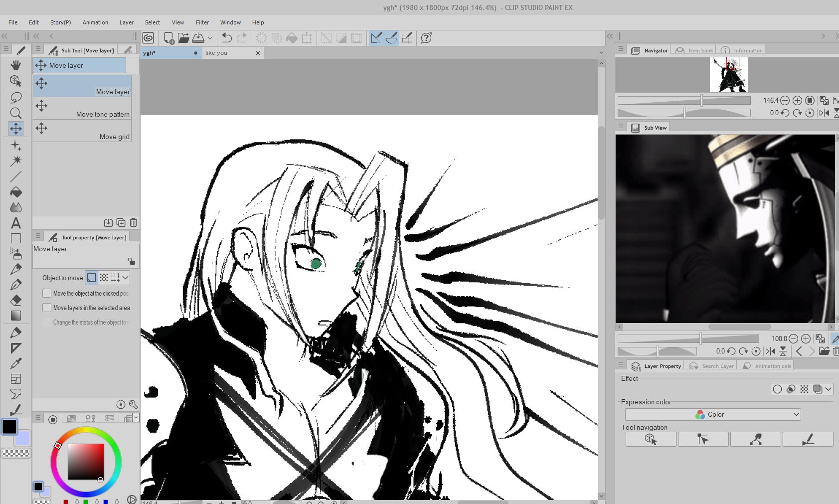Open Navigator panel menu
Image resolution: width=839 pixels, height=504 pixels.
[621, 49]
